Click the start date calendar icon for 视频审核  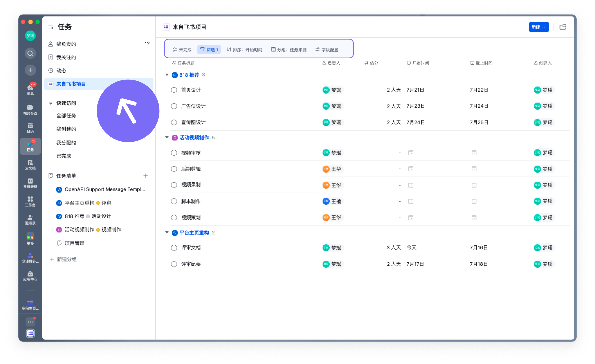coord(410,153)
